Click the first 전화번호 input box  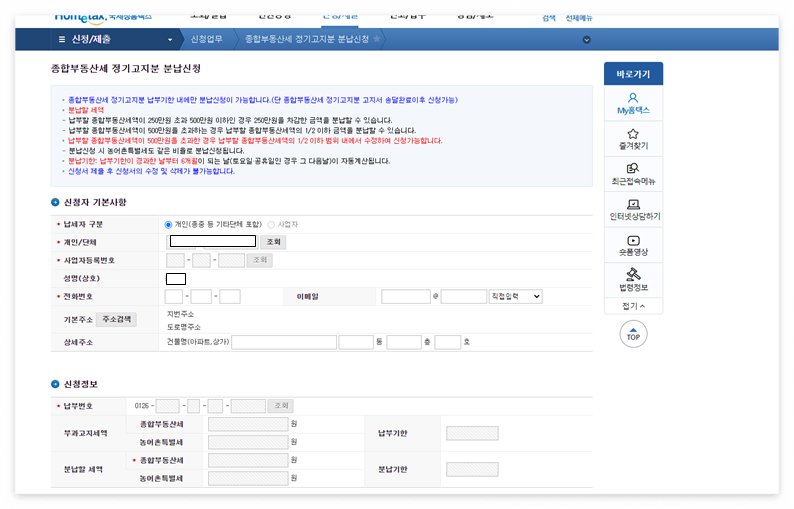point(174,296)
